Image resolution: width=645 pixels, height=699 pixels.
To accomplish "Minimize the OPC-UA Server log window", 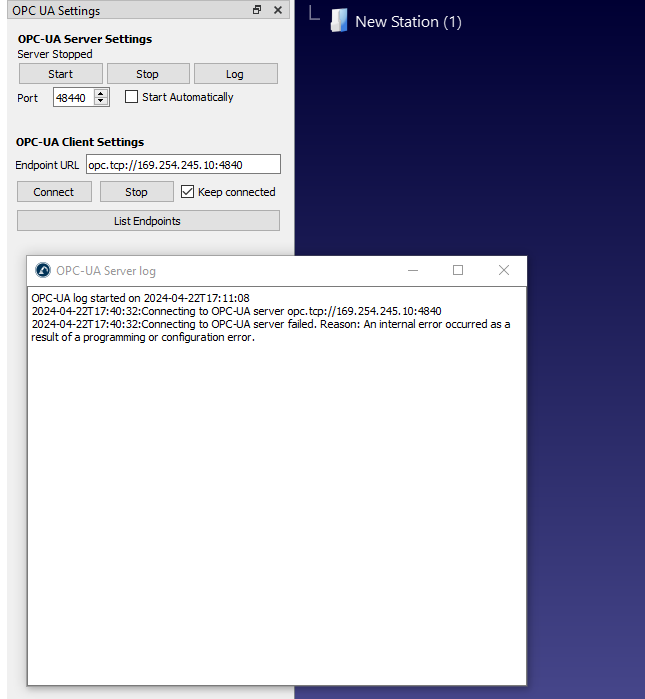I will (413, 270).
